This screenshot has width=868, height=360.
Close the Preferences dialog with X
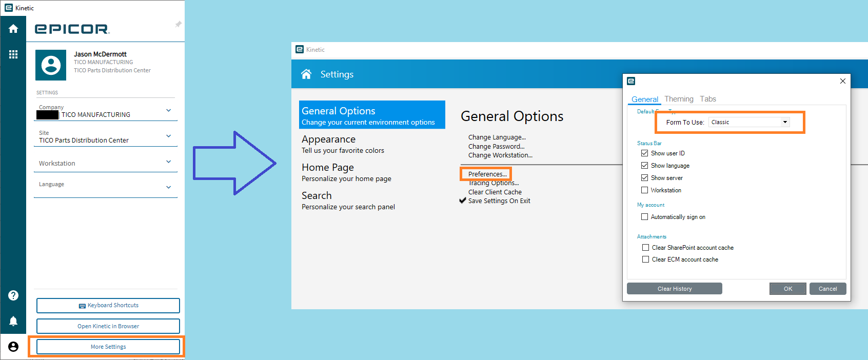point(842,81)
